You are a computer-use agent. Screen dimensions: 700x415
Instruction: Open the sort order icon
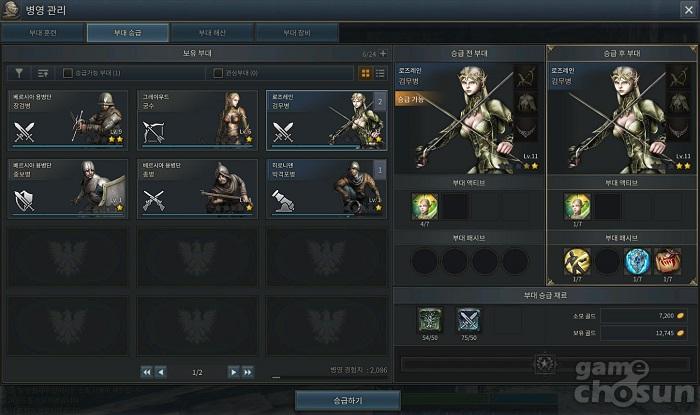(43, 73)
